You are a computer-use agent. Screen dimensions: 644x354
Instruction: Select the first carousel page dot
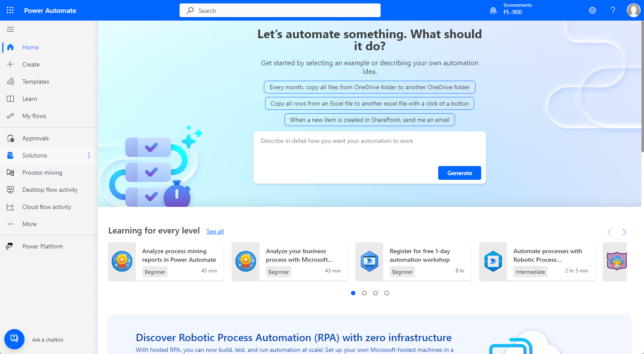(x=353, y=293)
